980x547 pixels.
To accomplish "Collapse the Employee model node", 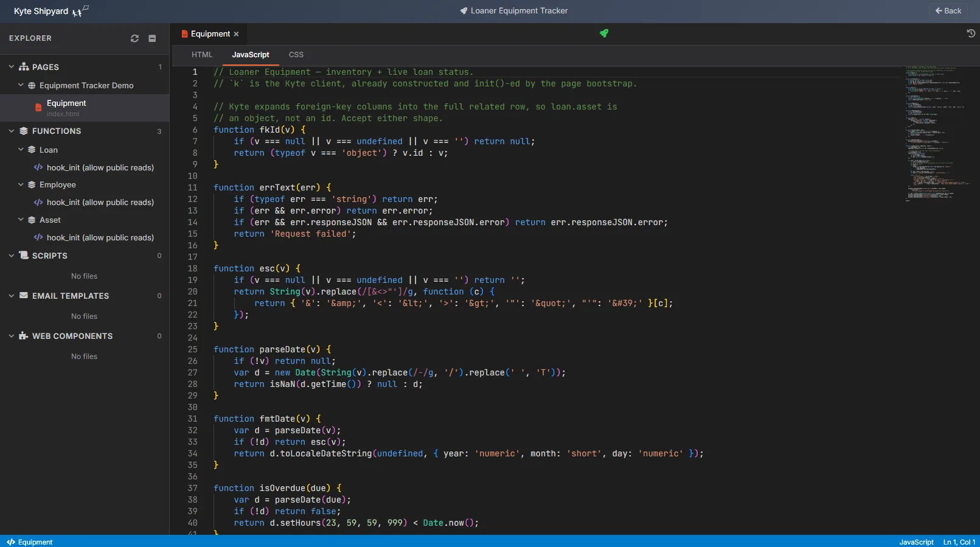I will point(21,184).
